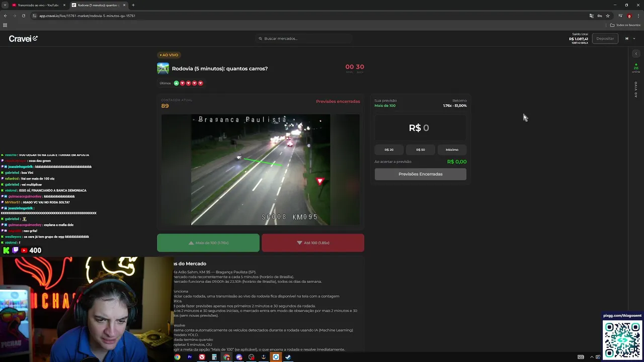
Task: Click the address bar URL
Action: pyautogui.click(x=87, y=16)
